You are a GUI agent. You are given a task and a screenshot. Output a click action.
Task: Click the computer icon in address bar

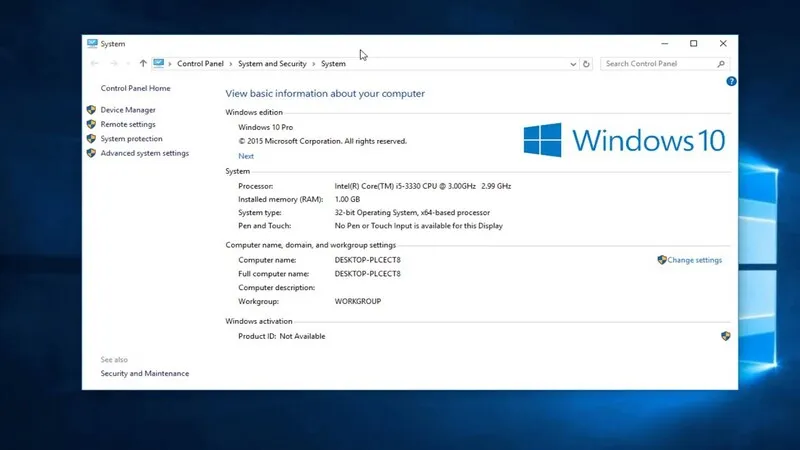pyautogui.click(x=159, y=63)
